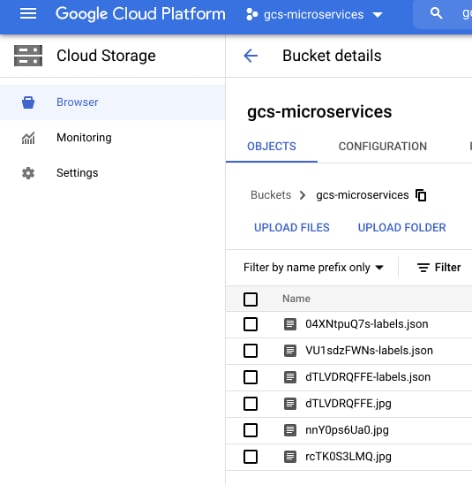Select the OBJECTS tab
Viewport: 472px width, 486px height.
[272, 146]
